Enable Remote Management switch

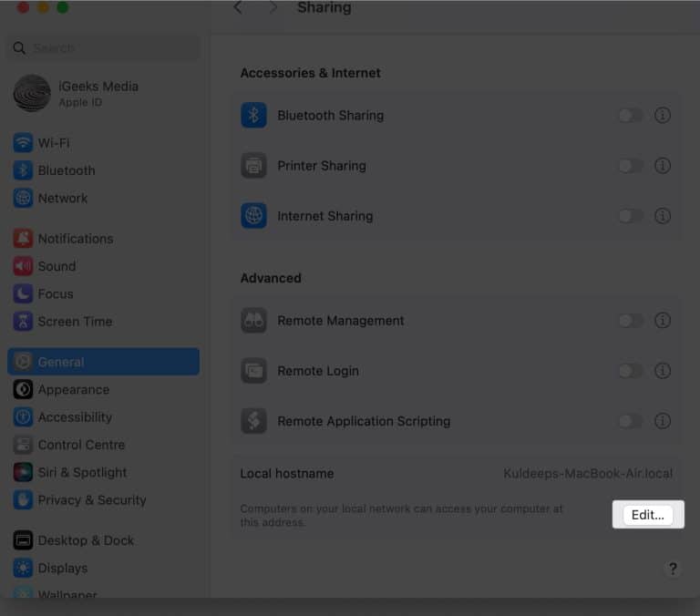[630, 321]
